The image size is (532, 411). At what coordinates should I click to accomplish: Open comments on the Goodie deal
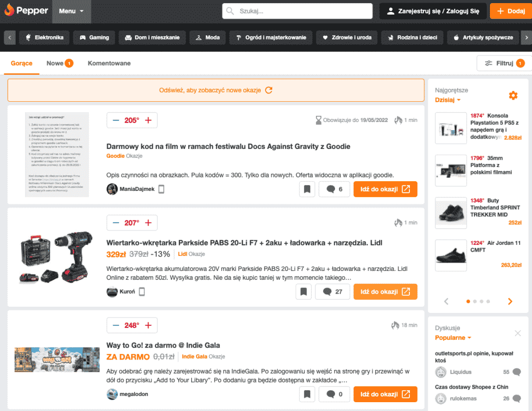pyautogui.click(x=334, y=189)
